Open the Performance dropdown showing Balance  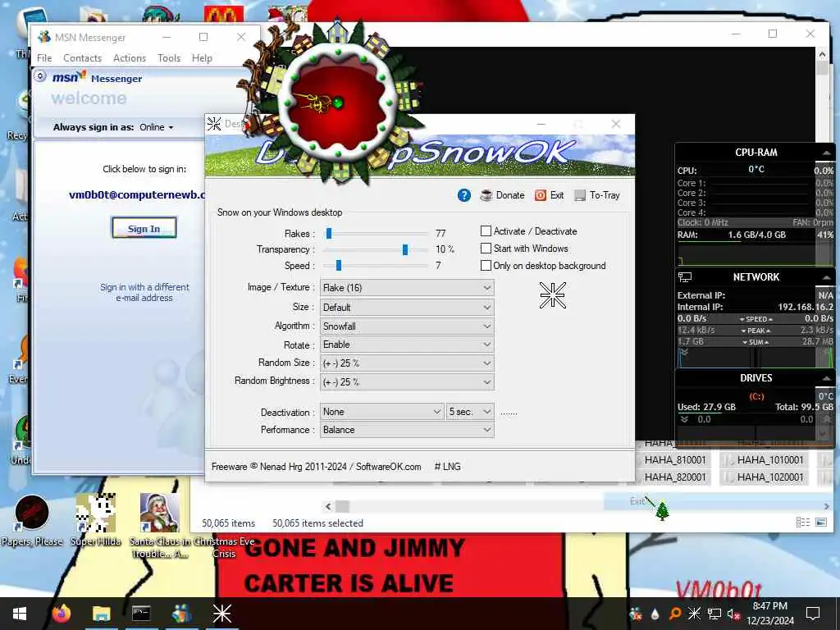tap(407, 430)
